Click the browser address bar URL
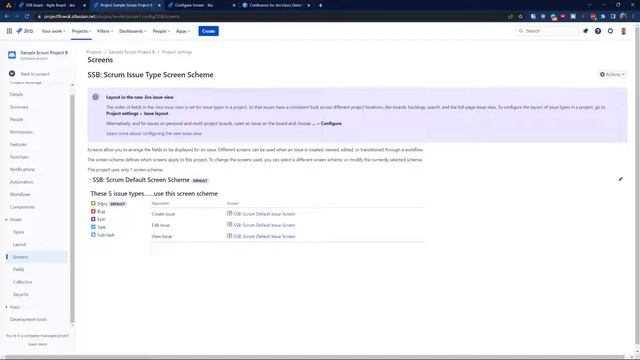Viewport: 640px width, 360px height. 112,16
